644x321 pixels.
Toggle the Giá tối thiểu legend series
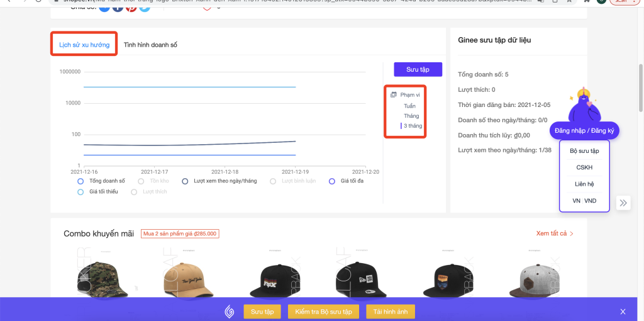[97, 191]
